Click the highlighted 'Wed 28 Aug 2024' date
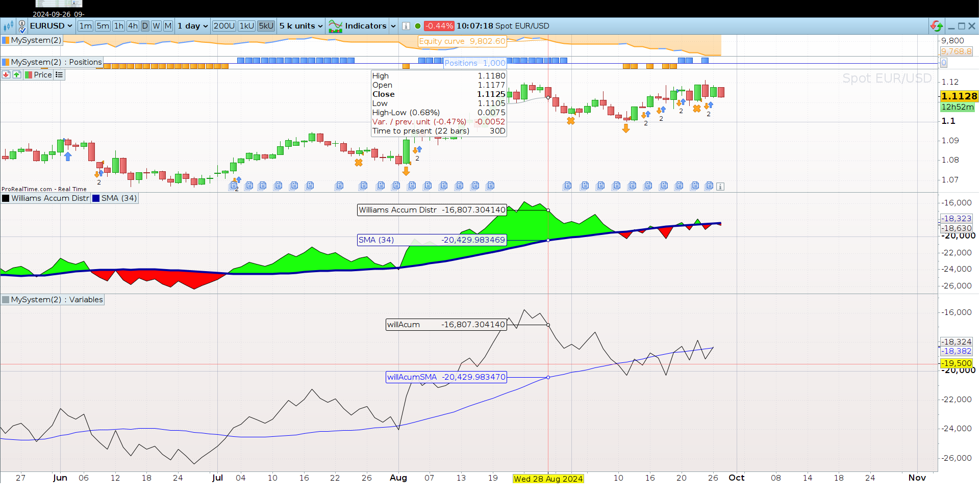This screenshot has height=501, width=980. [548, 479]
